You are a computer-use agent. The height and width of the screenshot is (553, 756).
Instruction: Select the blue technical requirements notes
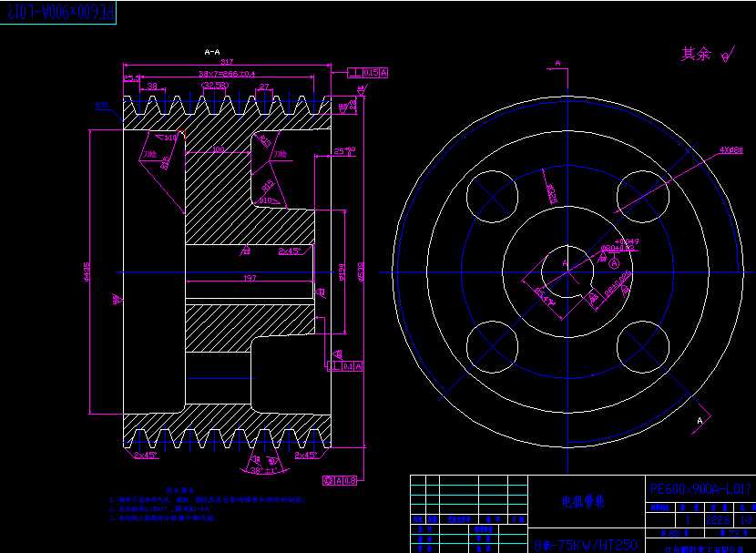click(x=208, y=505)
